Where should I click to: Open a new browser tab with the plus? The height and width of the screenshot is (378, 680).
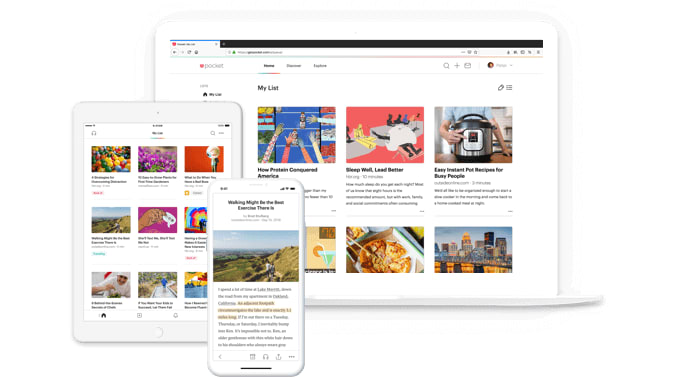click(224, 44)
